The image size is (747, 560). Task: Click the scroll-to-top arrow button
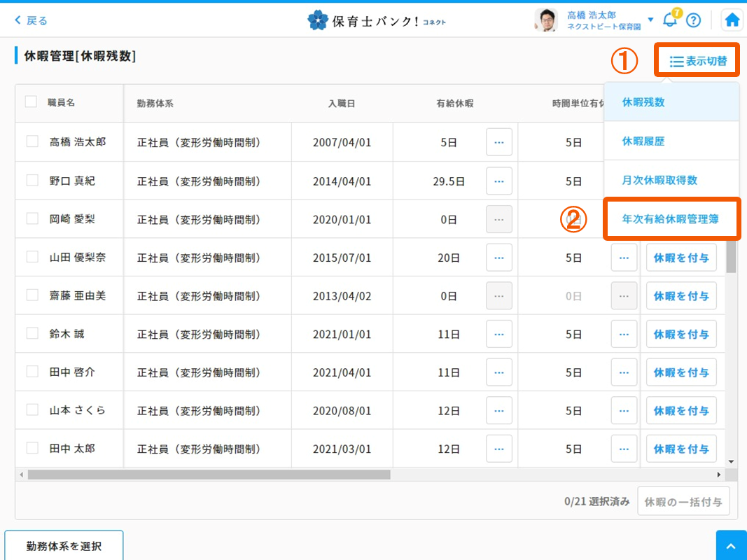pos(731,545)
